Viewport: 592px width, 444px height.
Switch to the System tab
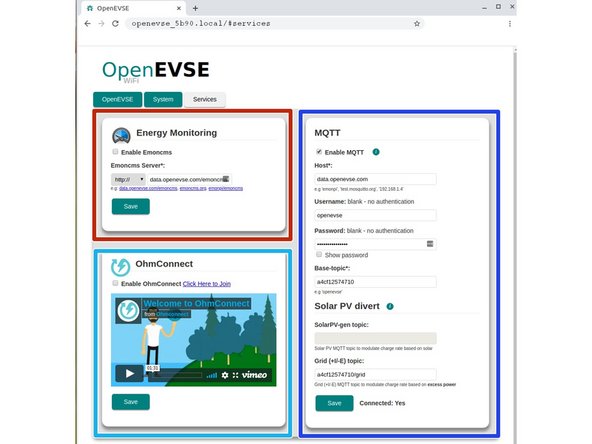[163, 99]
